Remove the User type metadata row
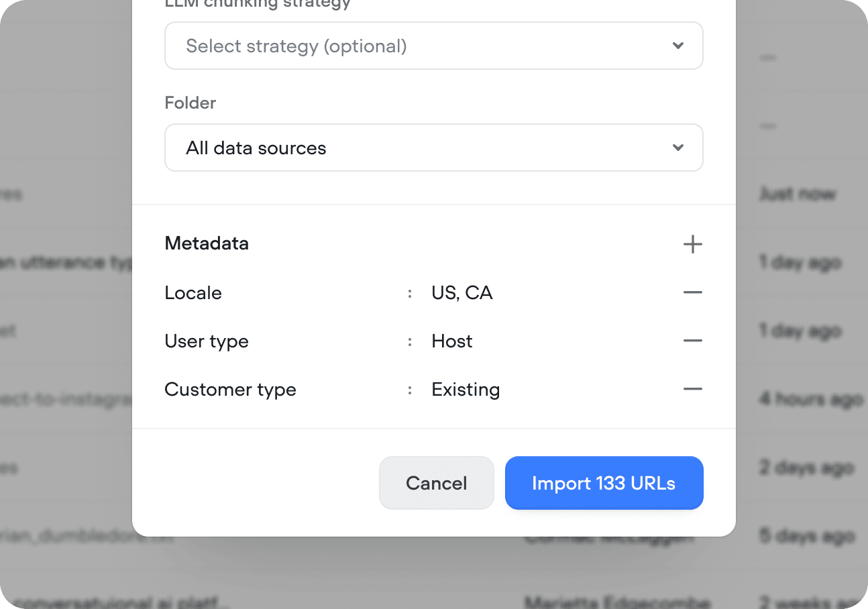This screenshot has width=868, height=609. [x=692, y=341]
